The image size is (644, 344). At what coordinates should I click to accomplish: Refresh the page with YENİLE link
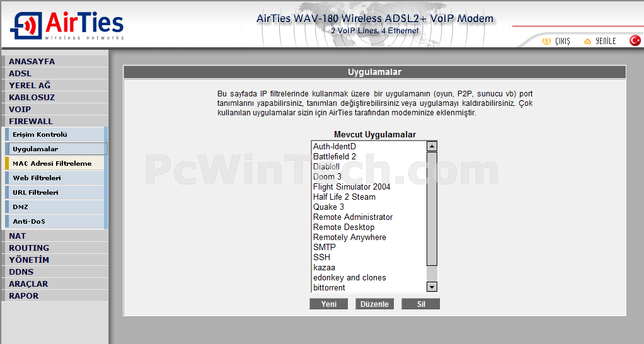(606, 41)
